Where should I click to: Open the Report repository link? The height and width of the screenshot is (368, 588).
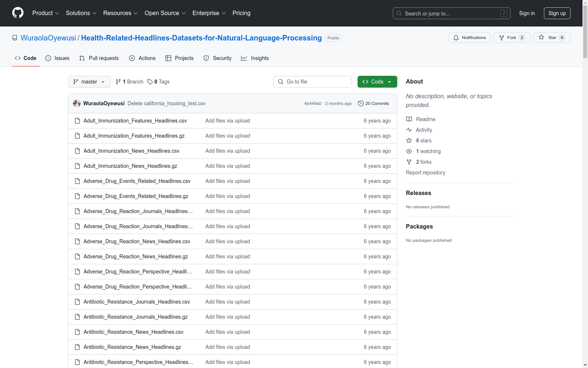click(x=426, y=173)
